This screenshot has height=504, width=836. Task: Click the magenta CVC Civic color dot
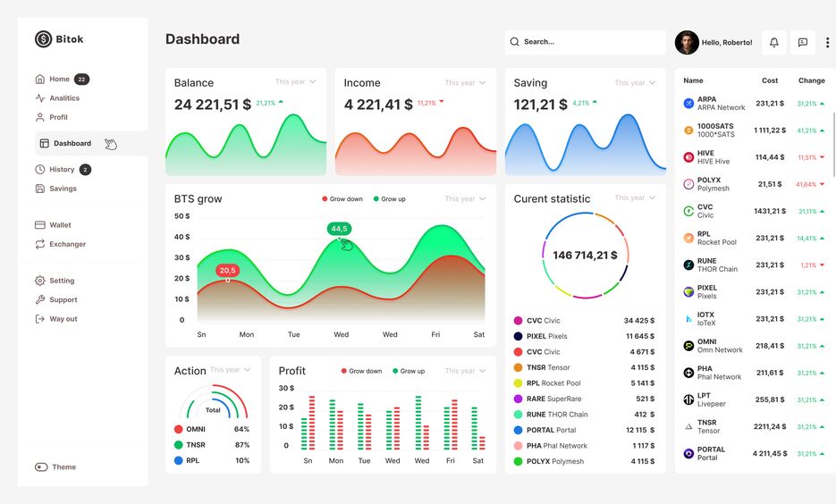[518, 321]
